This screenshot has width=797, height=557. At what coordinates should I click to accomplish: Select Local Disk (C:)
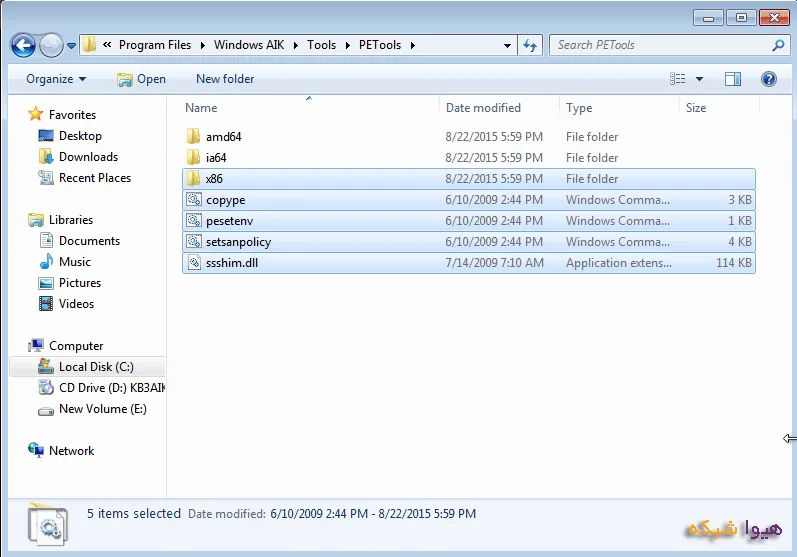coord(96,367)
